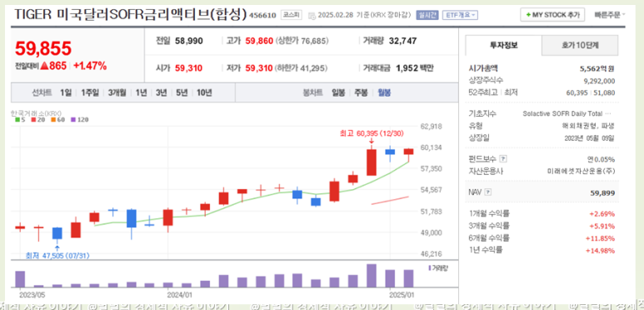
Task: Switch to the 호가10단계 tab
Action: pos(580,45)
